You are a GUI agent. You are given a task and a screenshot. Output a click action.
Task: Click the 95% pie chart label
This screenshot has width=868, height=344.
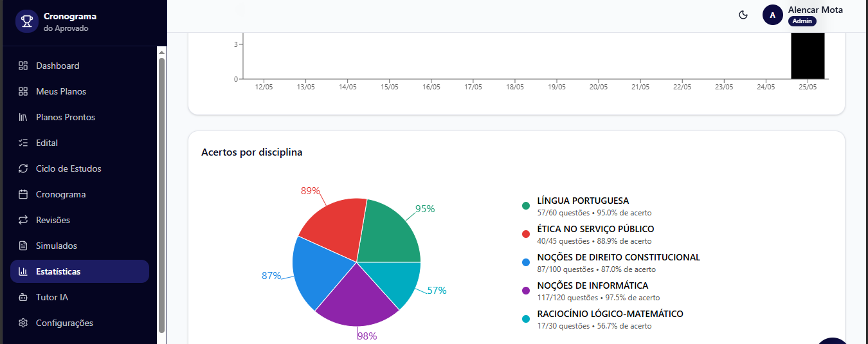pyautogui.click(x=425, y=209)
